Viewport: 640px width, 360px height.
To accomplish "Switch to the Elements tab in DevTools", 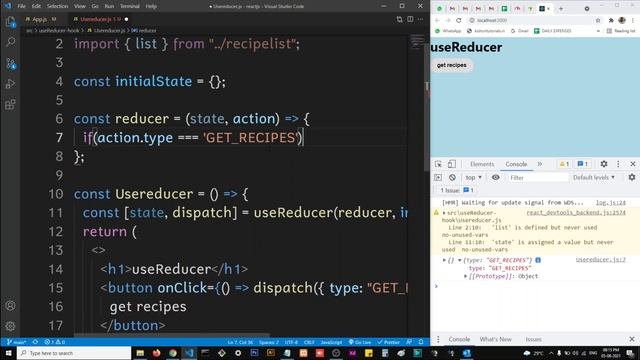I will point(482,164).
